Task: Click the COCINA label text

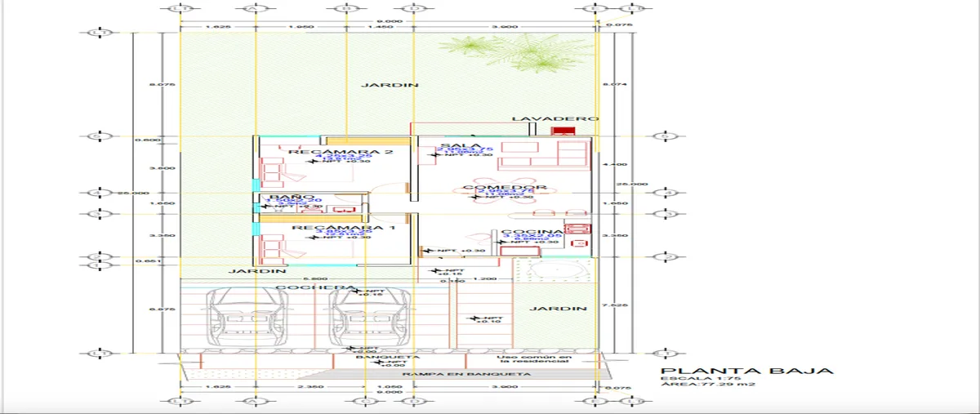Action: [532, 233]
